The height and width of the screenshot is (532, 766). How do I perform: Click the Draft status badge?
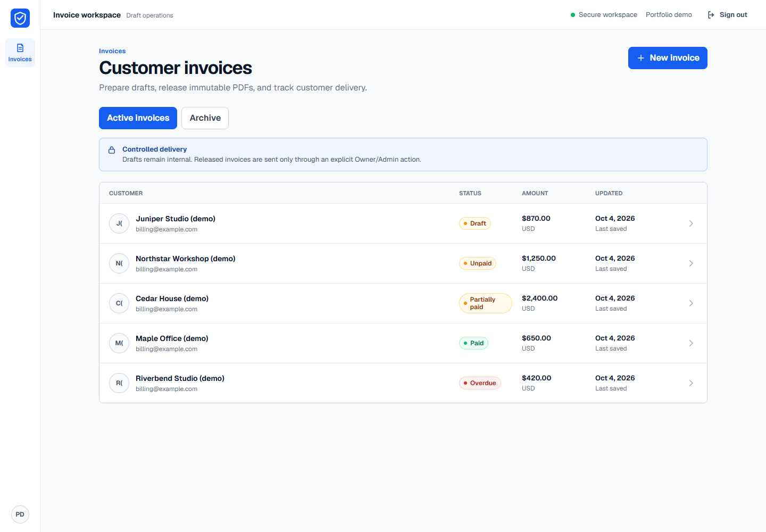pyautogui.click(x=475, y=223)
